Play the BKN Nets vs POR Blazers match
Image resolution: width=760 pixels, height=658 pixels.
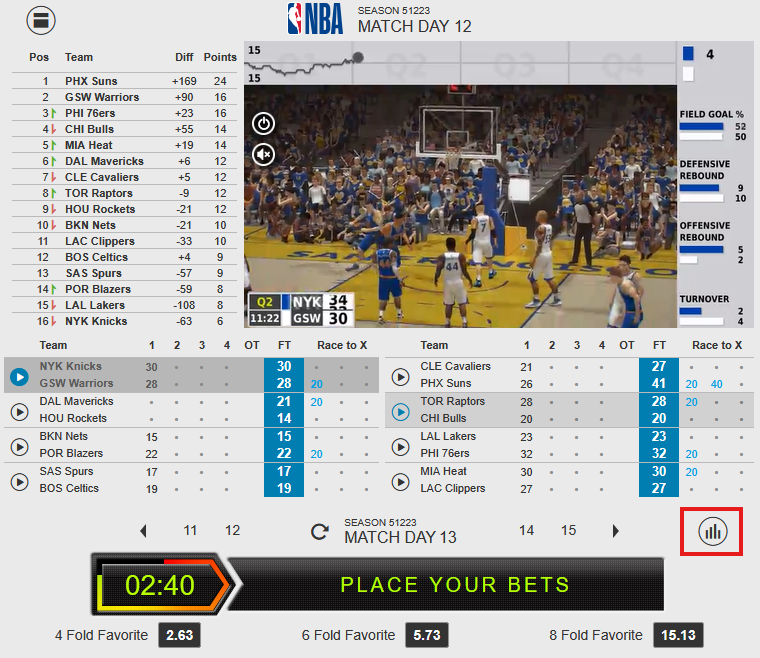pyautogui.click(x=18, y=446)
